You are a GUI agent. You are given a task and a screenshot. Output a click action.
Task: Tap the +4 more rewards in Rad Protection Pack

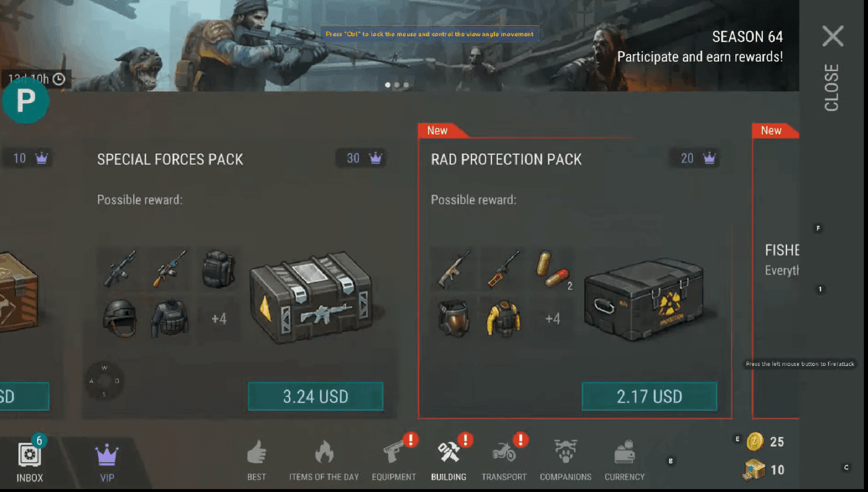[552, 319]
